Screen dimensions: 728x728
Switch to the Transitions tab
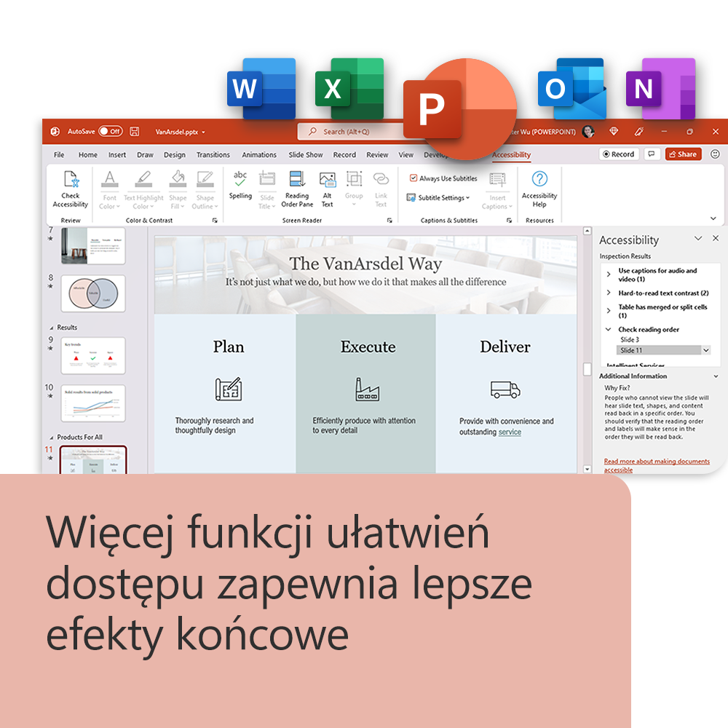click(213, 154)
